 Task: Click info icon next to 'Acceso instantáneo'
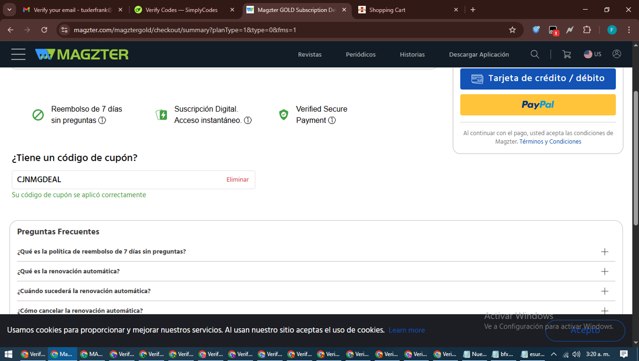point(248,120)
